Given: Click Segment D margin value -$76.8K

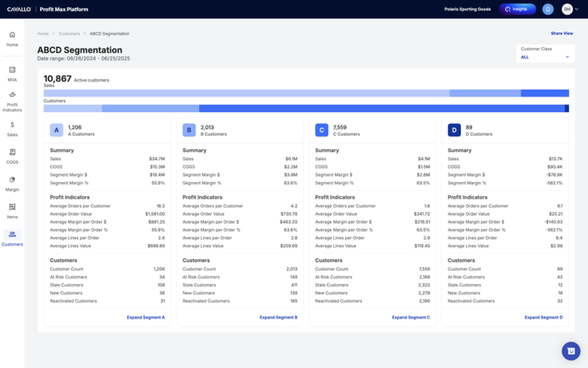Looking at the screenshot, I should click(x=554, y=175).
